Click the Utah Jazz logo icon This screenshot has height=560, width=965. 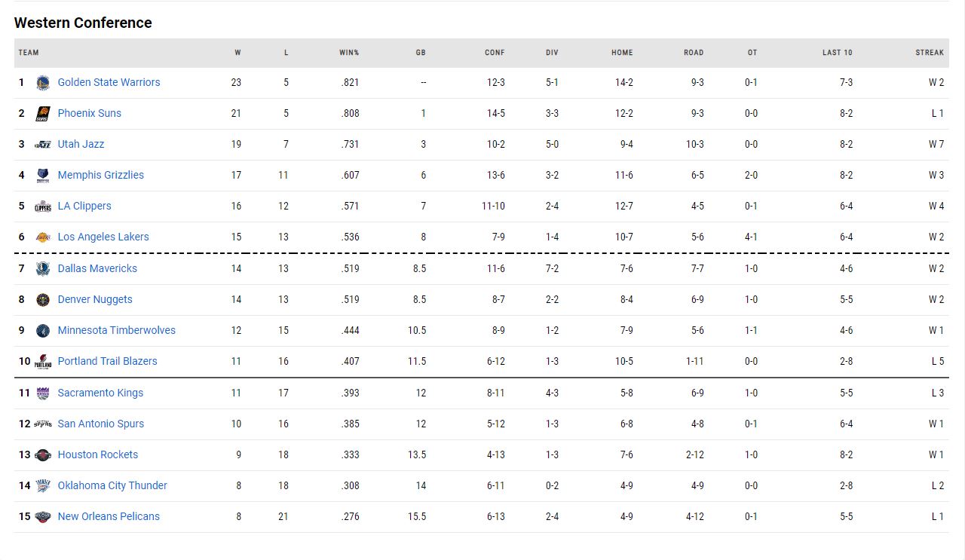coord(43,144)
